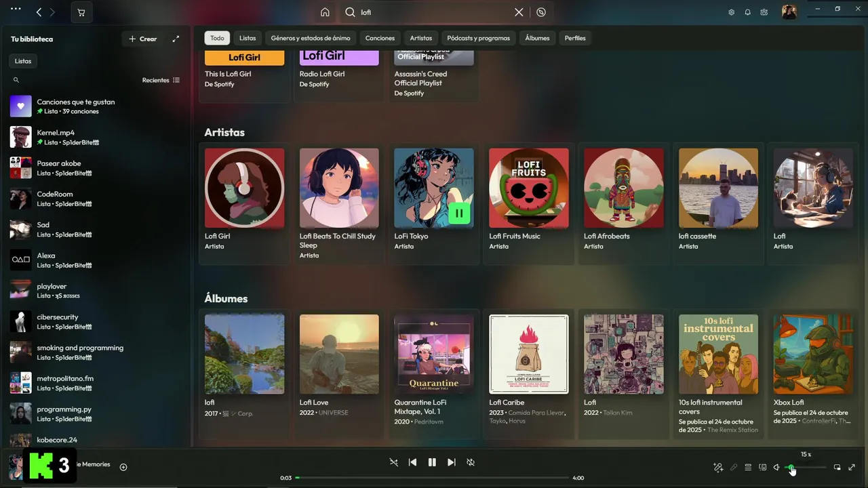Viewport: 868px width, 488px height.
Task: Switch to the Listas results tab
Action: (248, 38)
